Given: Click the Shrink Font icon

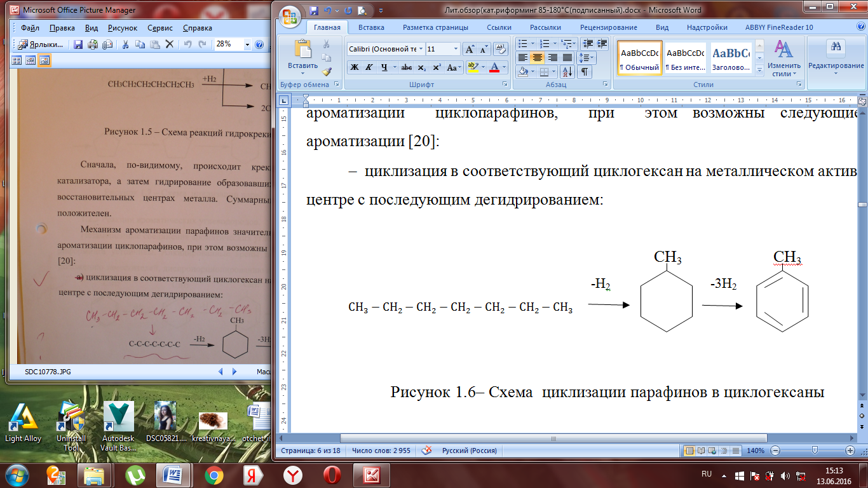Looking at the screenshot, I should (484, 49).
